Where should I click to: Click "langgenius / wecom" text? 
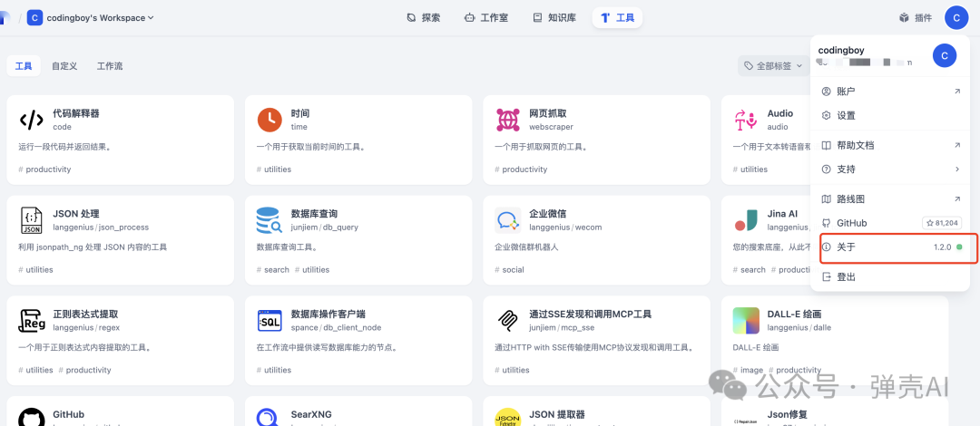pos(565,228)
